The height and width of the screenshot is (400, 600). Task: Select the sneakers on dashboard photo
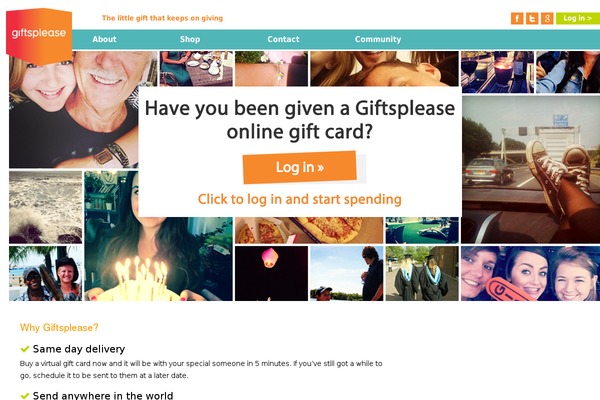(x=531, y=170)
